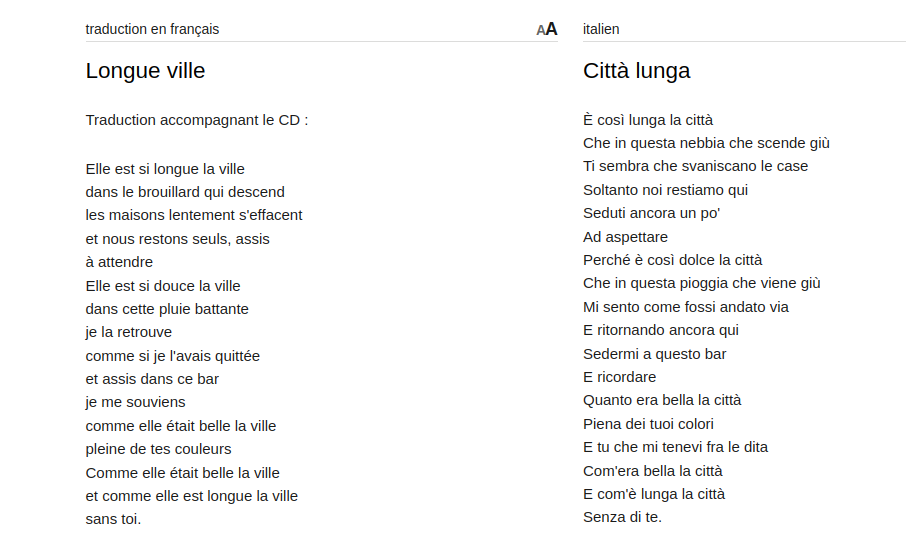The image size is (906, 541).
Task: Select the final French line 'sans toi.'
Action: tap(113, 519)
